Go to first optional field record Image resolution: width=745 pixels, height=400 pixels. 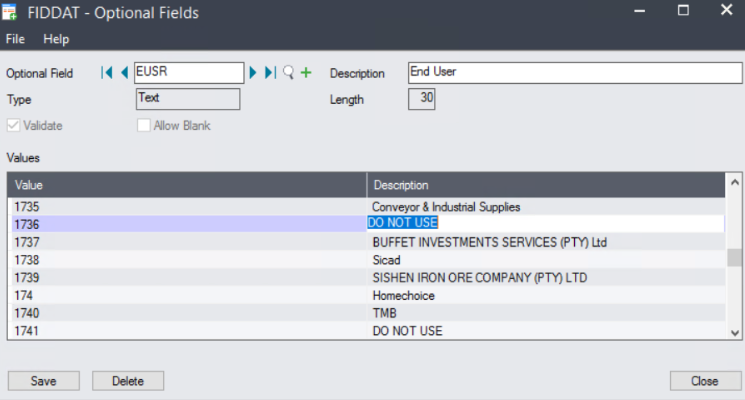pyautogui.click(x=107, y=73)
